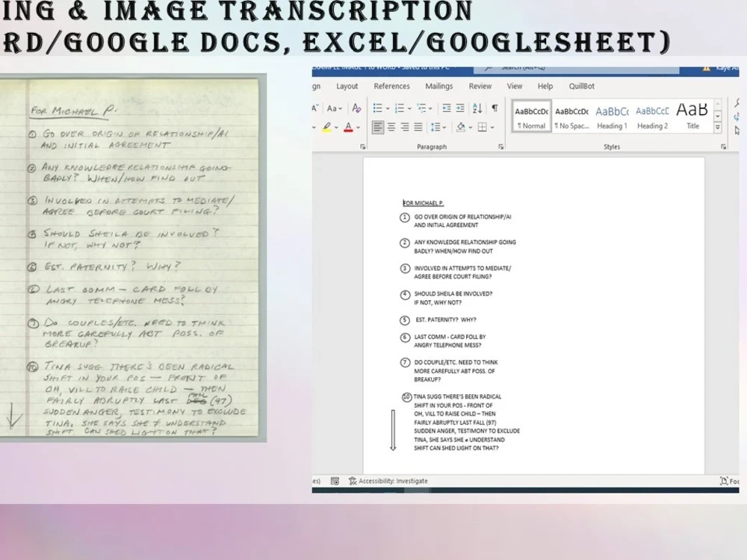The height and width of the screenshot is (560, 747).
Task: Apply red font color
Action: point(348,127)
